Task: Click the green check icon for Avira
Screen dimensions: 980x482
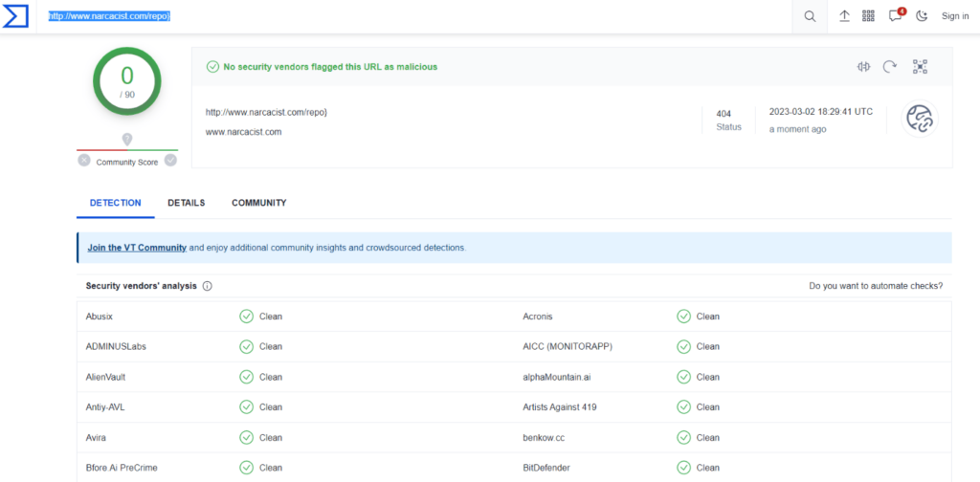Action: point(246,438)
